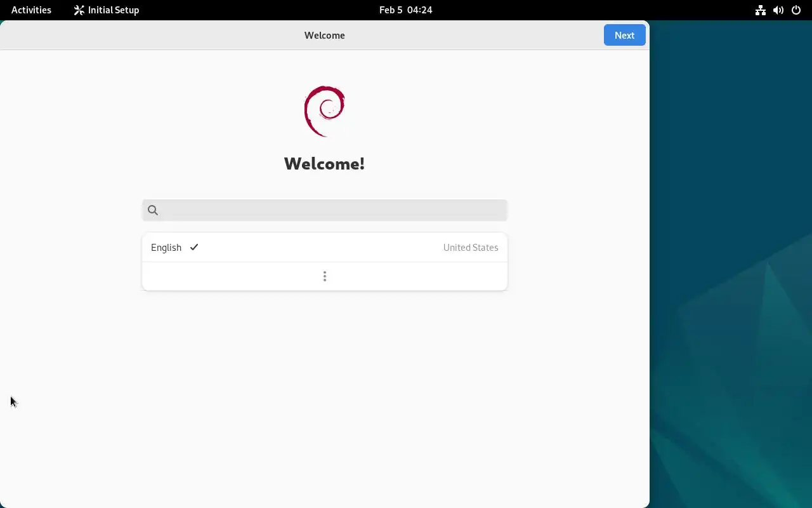Open the clock showing Feb 5 04:24
The height and width of the screenshot is (508, 812).
pos(405,10)
